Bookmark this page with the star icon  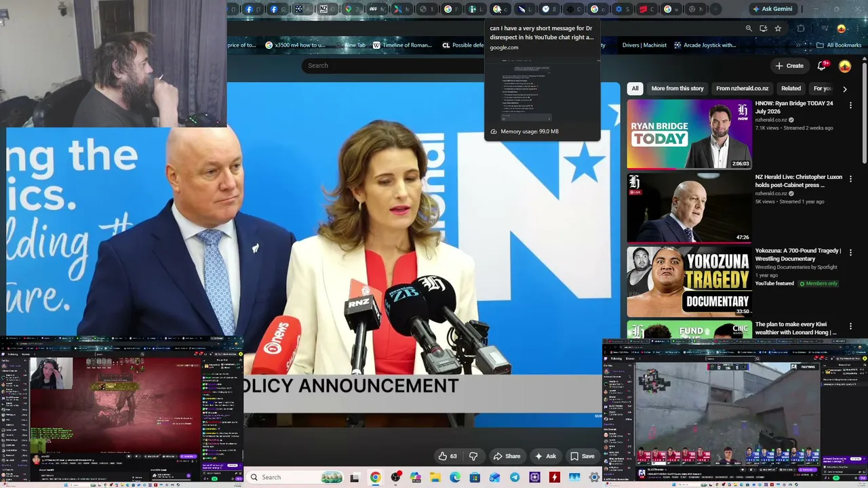point(778,28)
